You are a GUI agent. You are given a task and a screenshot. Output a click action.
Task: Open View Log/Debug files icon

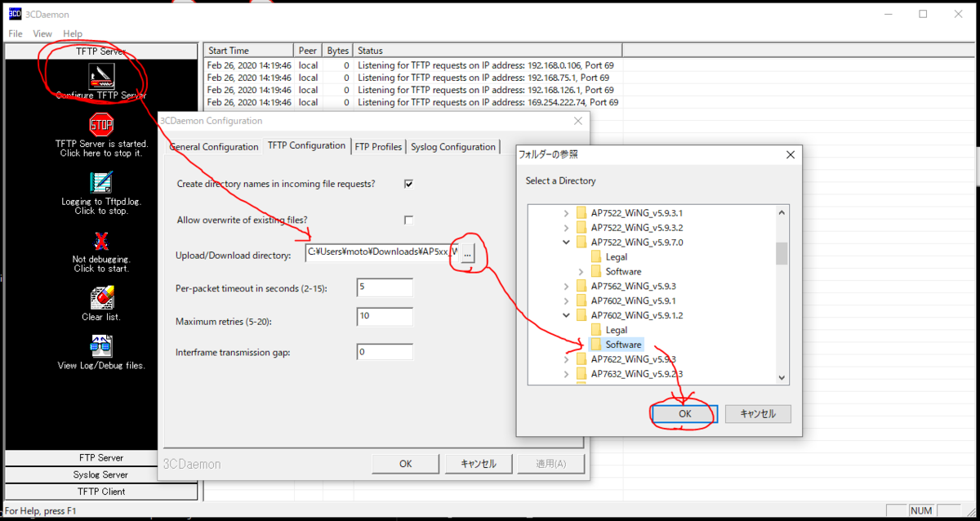click(101, 346)
